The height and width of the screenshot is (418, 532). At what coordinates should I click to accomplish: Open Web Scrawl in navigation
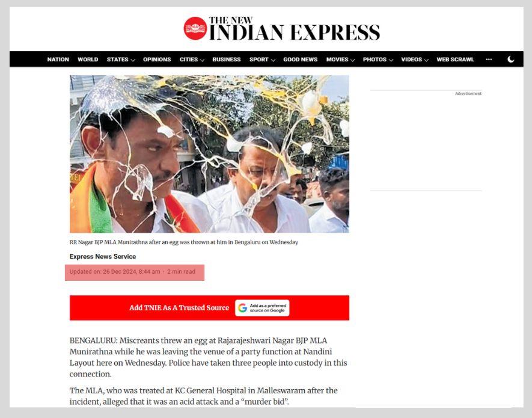click(x=455, y=60)
